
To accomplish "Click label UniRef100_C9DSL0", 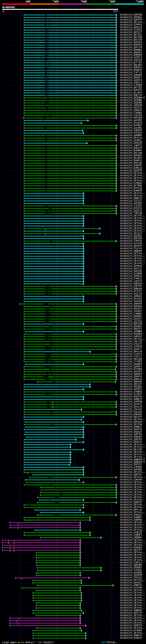I will [x=131, y=562].
